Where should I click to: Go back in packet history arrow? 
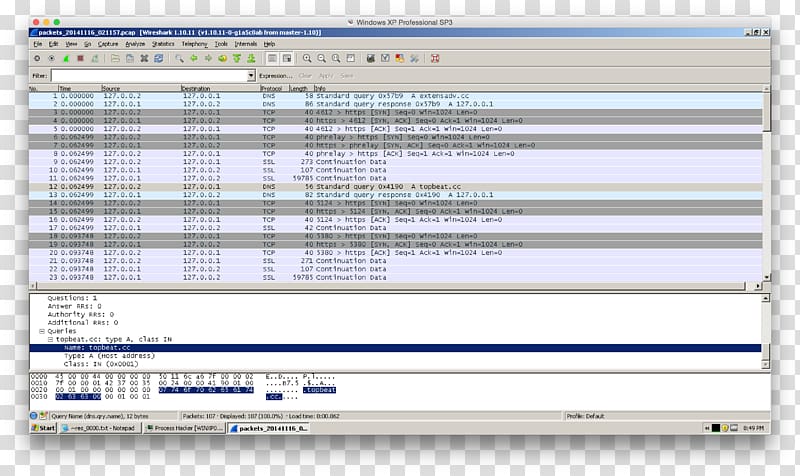(194, 59)
